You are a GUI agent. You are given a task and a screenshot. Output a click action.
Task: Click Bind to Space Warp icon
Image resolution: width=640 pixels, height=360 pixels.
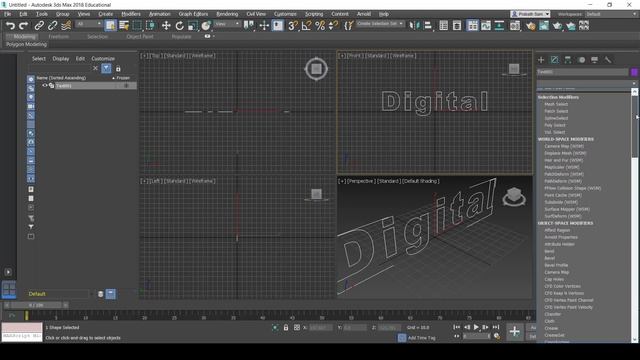(66, 26)
